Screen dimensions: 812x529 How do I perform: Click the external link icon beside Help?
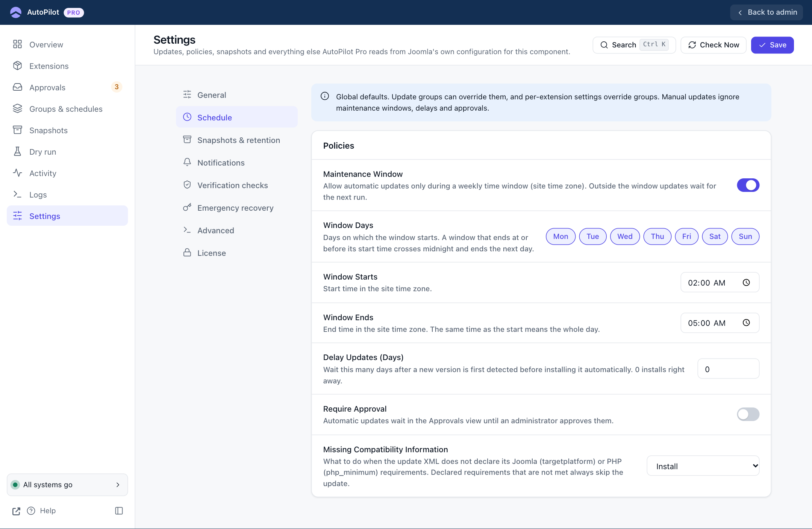click(16, 511)
